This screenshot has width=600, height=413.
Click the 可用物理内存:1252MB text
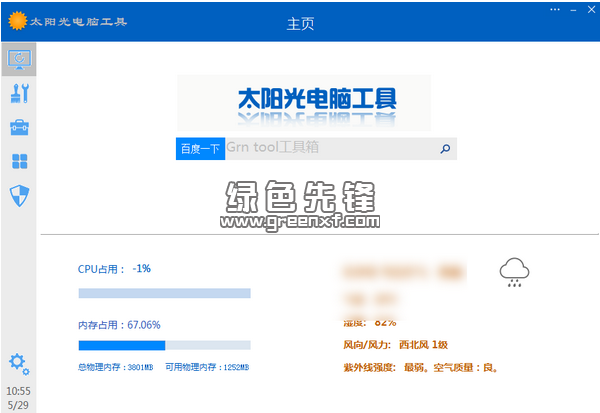[x=207, y=367]
